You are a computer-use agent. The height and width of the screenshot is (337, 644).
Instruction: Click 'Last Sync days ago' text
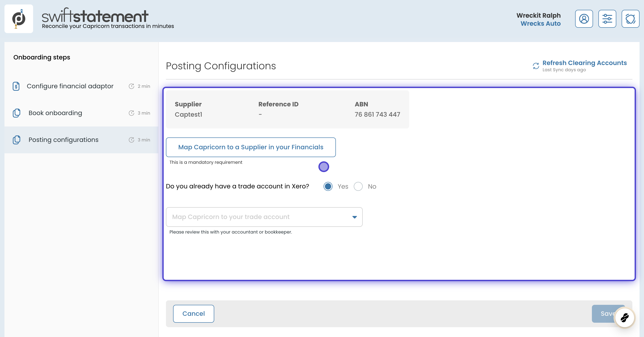coord(564,70)
